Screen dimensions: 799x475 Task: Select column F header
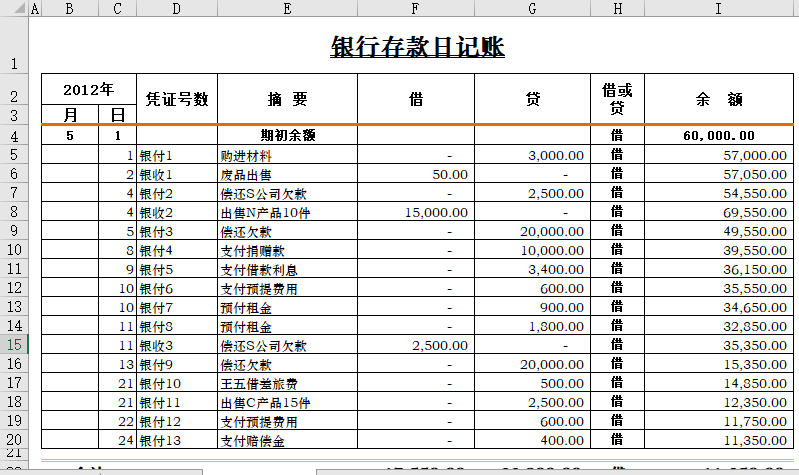416,9
